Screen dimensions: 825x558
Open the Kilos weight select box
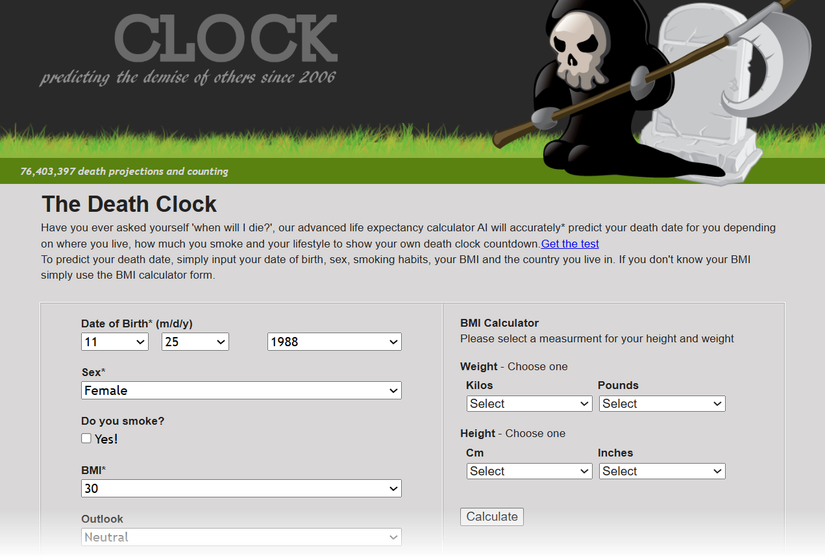[529, 404]
